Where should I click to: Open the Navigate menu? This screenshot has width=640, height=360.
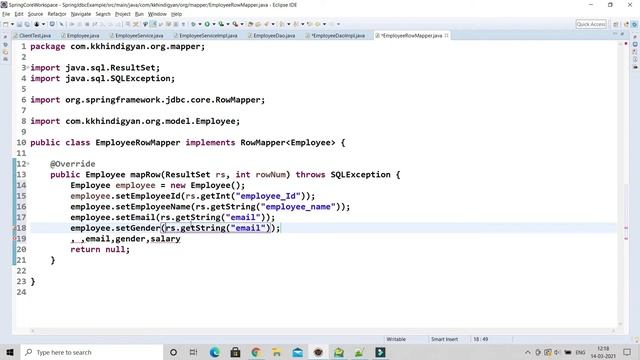click(81, 14)
